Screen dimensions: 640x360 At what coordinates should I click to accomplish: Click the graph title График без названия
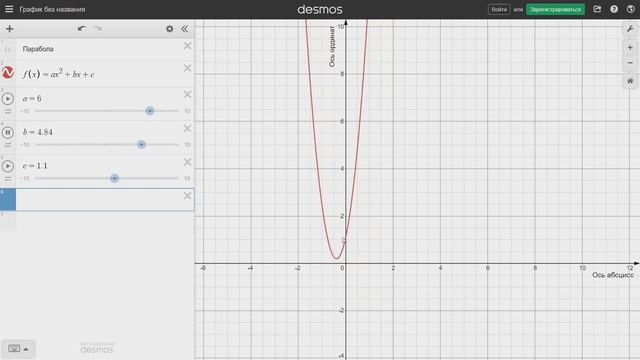[x=52, y=9]
